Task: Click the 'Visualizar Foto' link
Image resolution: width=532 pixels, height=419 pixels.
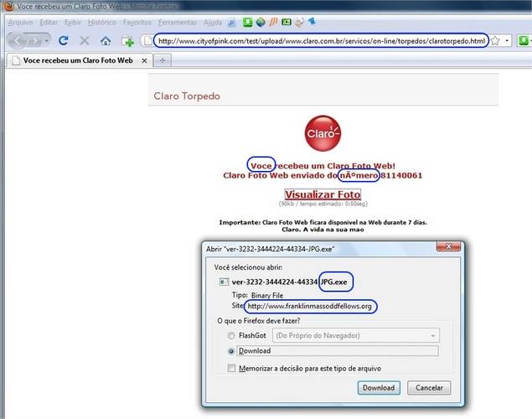Action: (323, 194)
